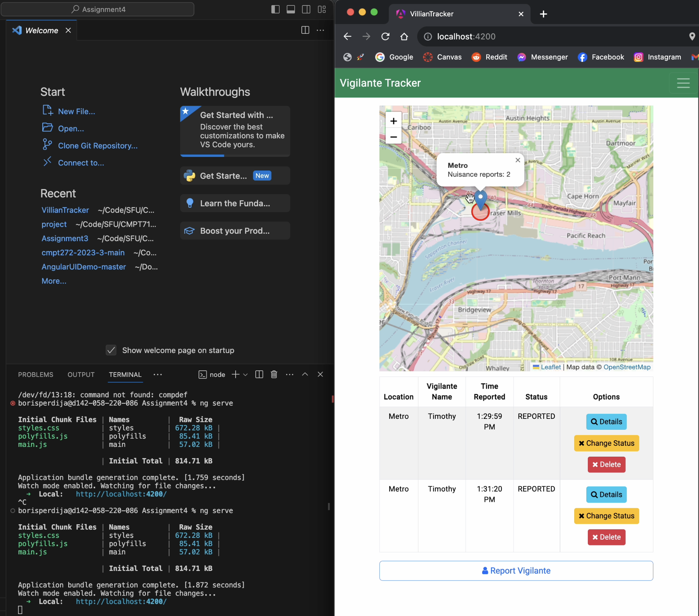Switch to the OUTPUT tab
The height and width of the screenshot is (616, 699).
(81, 375)
